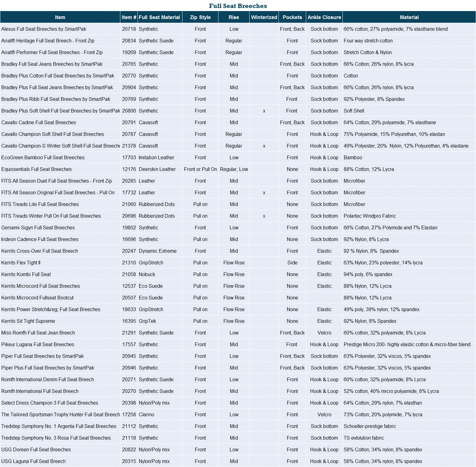Click the Rise column header
Image resolution: width=476 pixels, height=467 pixels.
tap(234, 17)
